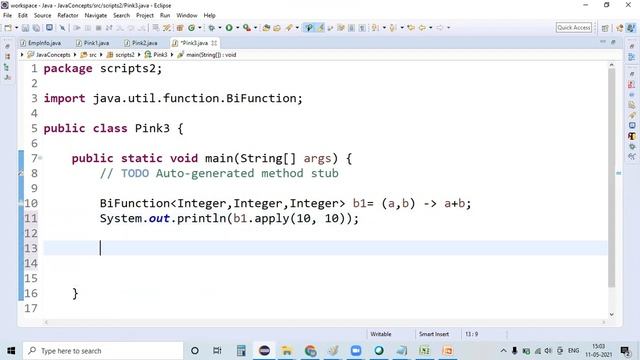640x360 pixels.
Task: Click the Open Type icon
Action: [x=266, y=28]
